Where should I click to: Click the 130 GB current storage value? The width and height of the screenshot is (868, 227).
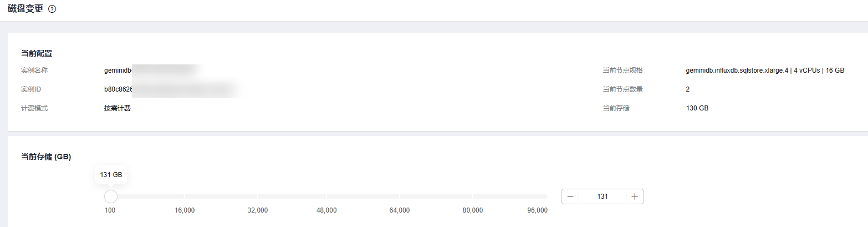coord(697,108)
